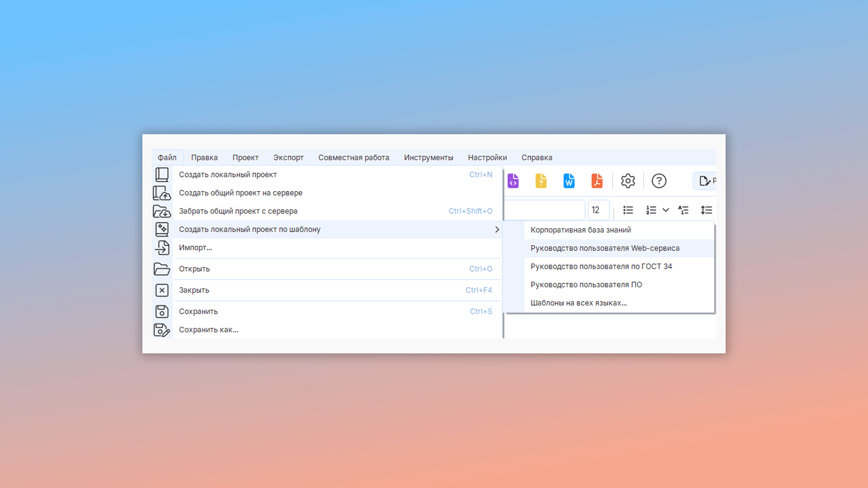The width and height of the screenshot is (868, 488).
Task: Click the line spacing icon
Action: pyautogui.click(x=706, y=210)
